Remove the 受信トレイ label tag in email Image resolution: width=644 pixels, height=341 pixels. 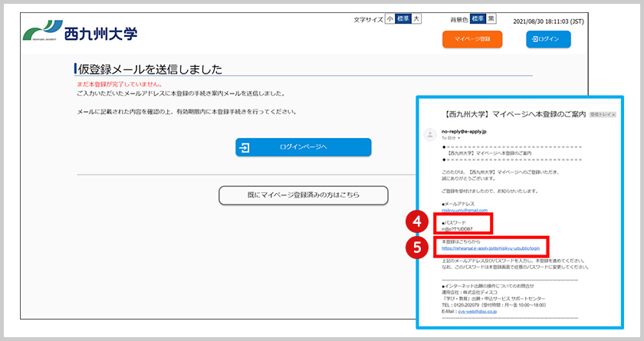pos(614,115)
